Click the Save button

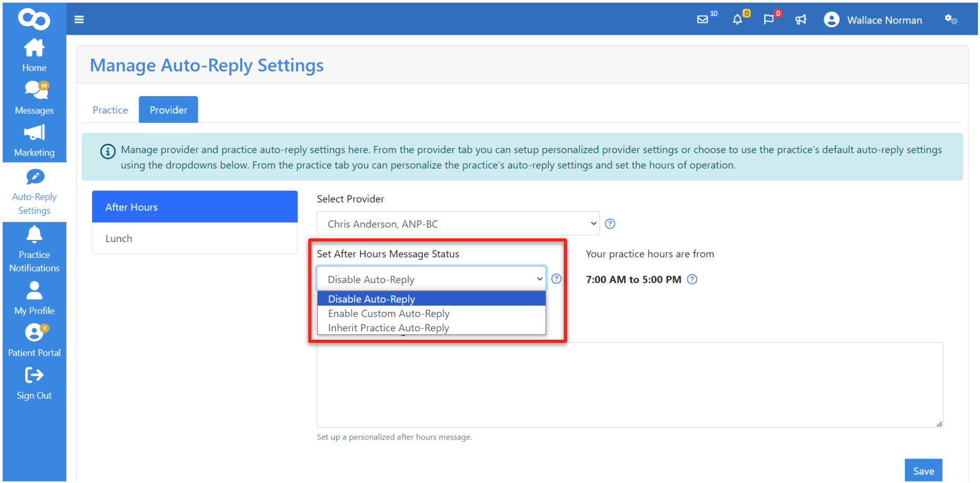click(923, 470)
